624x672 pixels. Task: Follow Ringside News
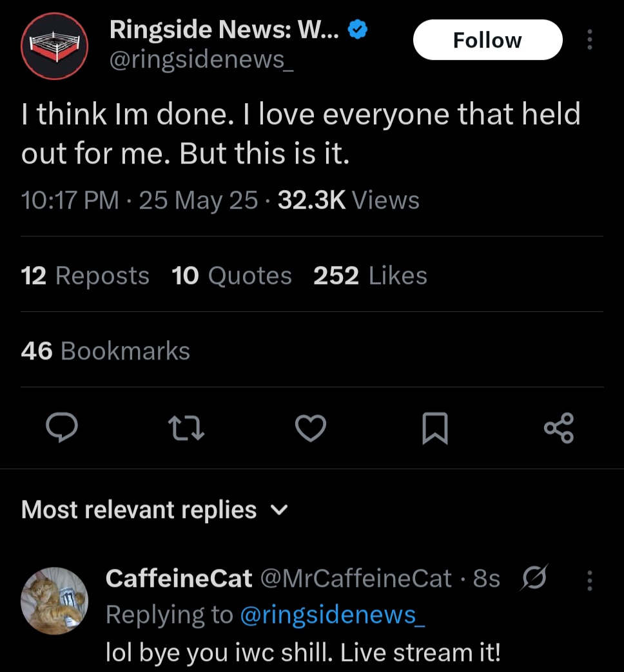click(487, 40)
